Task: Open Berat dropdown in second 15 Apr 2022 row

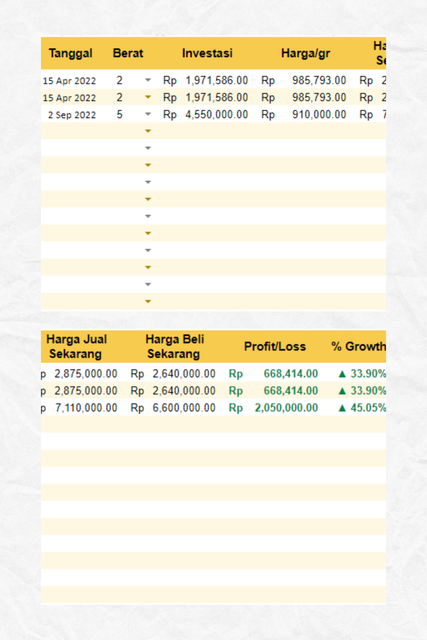Action: point(148,97)
